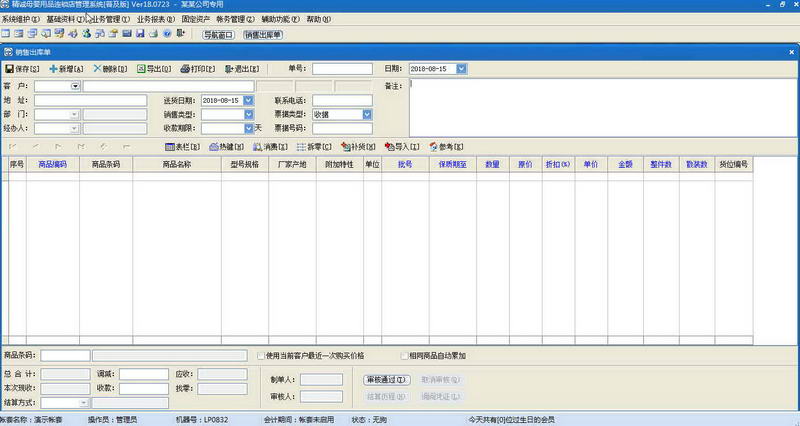Click the 导出 export icon
The height and width of the screenshot is (426, 800).
point(141,68)
